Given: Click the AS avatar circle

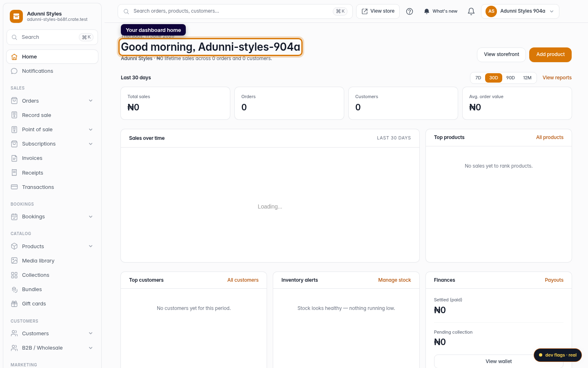Looking at the screenshot, I should (x=491, y=11).
